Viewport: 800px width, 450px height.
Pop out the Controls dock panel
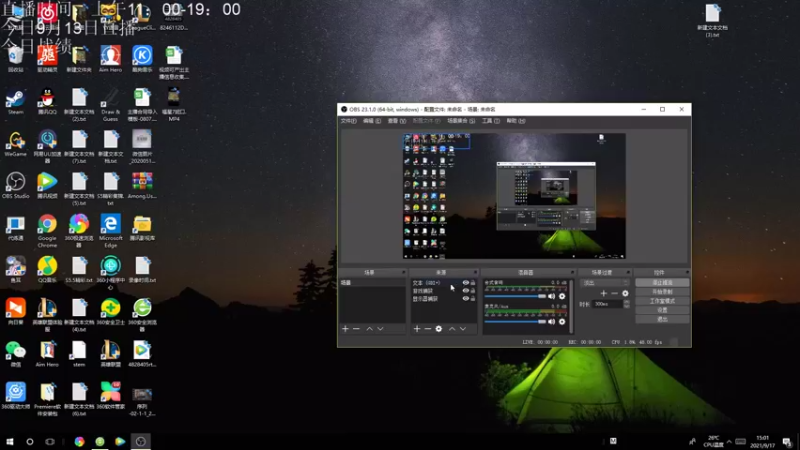click(687, 272)
